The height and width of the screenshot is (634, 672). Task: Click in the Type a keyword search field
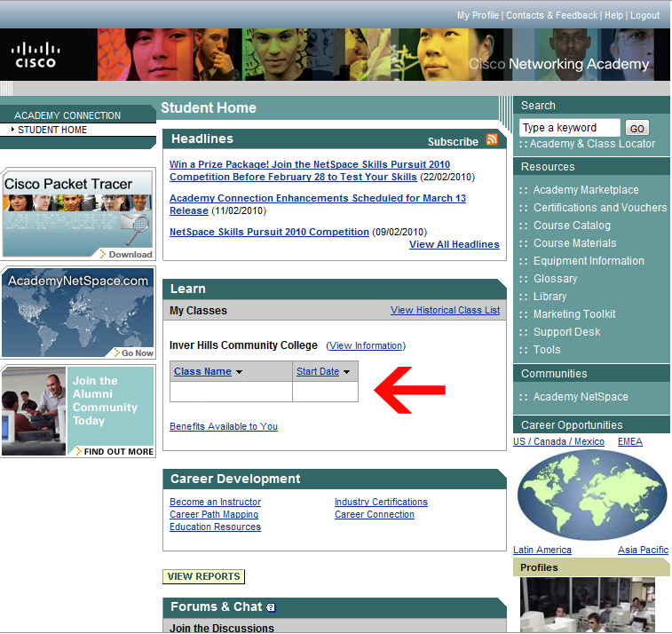click(570, 128)
